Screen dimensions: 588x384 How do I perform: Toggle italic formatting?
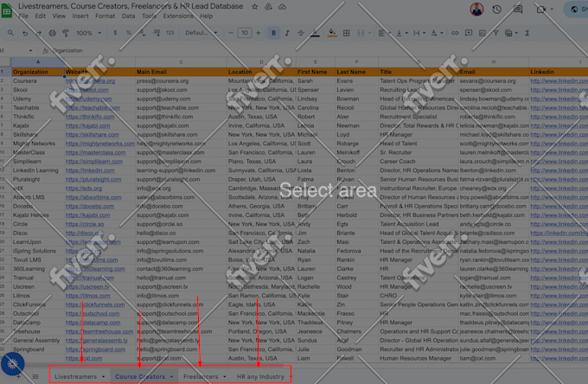(287, 33)
